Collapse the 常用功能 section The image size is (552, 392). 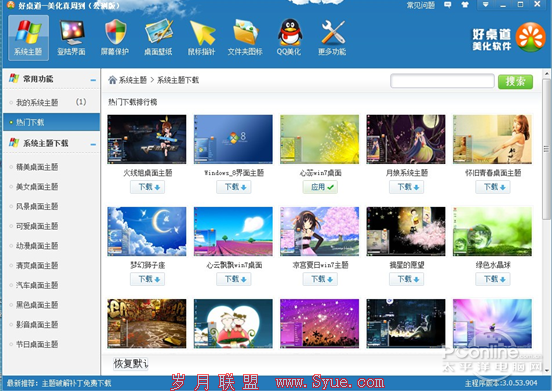[x=93, y=80]
